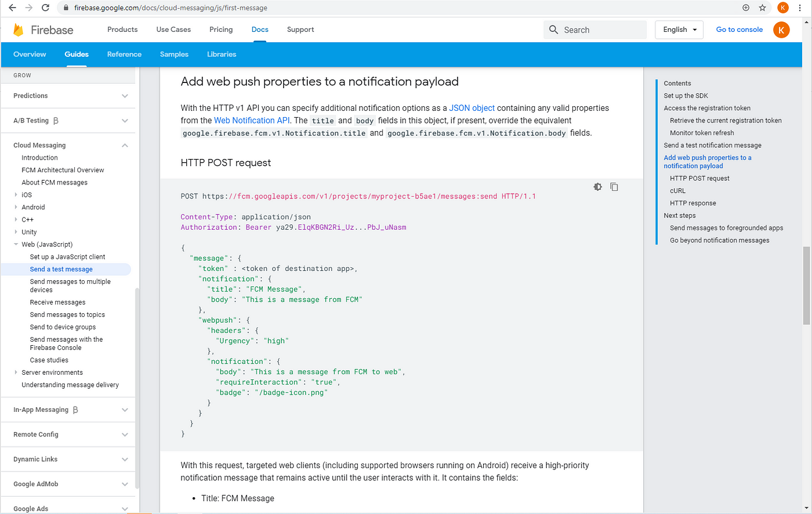This screenshot has width=812, height=514.
Task: Jump to HTTP response in contents
Action: point(693,203)
